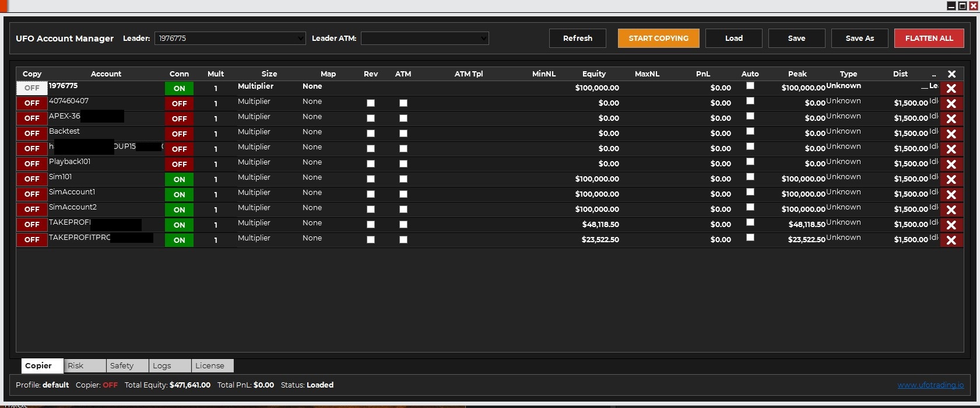Open the Leader account dropdown

[x=230, y=38]
